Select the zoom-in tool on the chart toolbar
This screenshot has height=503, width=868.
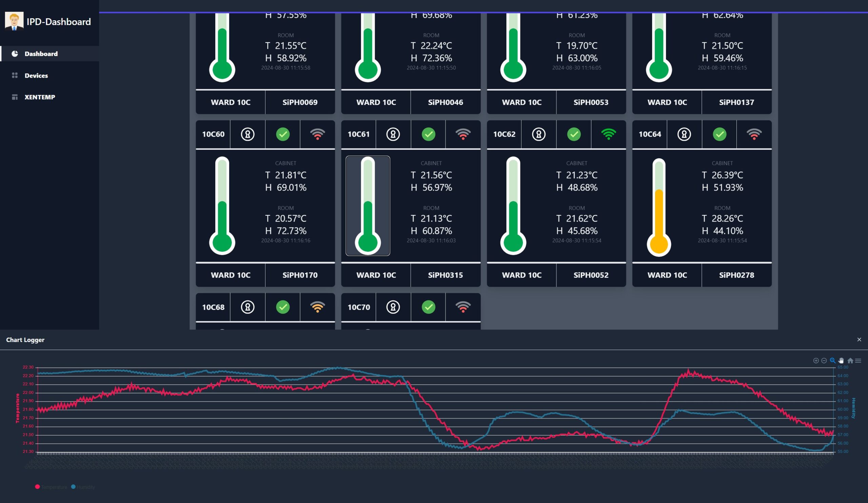(816, 361)
